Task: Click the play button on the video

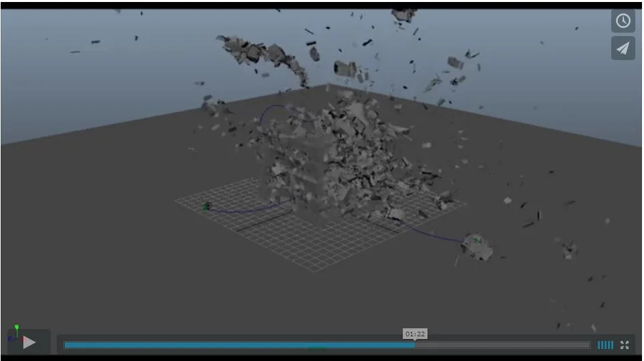Action: [29, 342]
